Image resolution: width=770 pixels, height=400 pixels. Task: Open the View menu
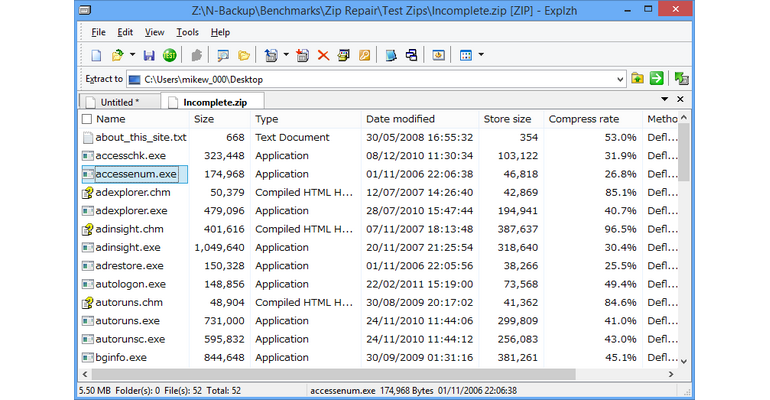[154, 32]
